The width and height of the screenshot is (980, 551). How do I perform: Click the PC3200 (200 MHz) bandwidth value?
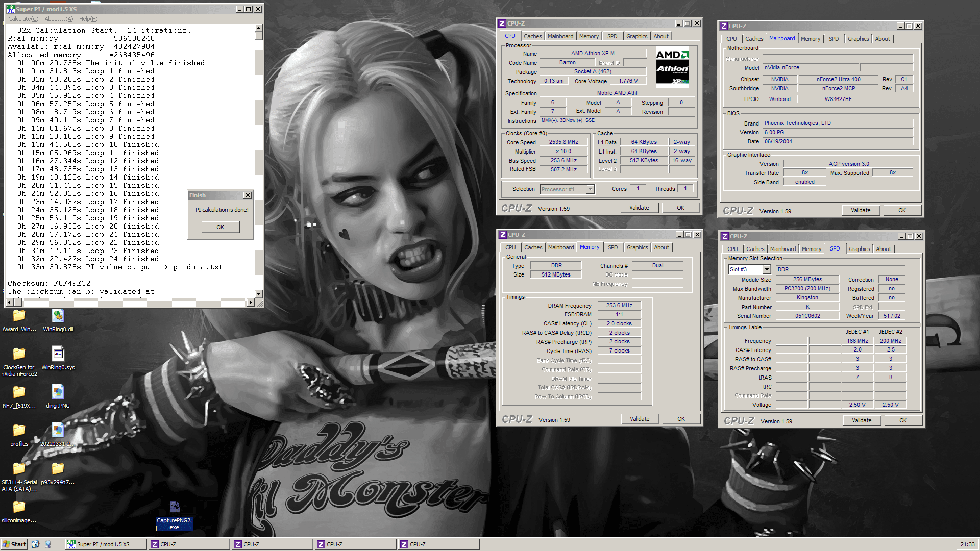[x=807, y=289]
